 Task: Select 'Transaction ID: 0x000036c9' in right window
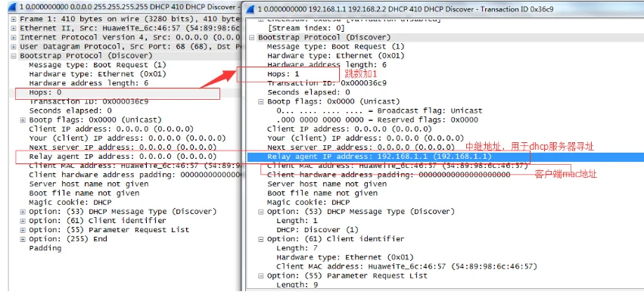click(x=326, y=83)
